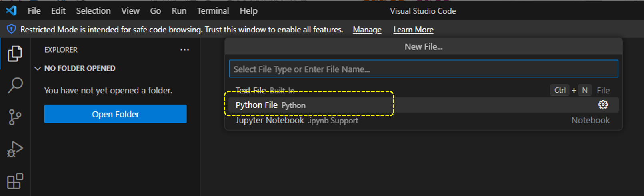
Task: Open the Source Control view icon
Action: click(15, 117)
